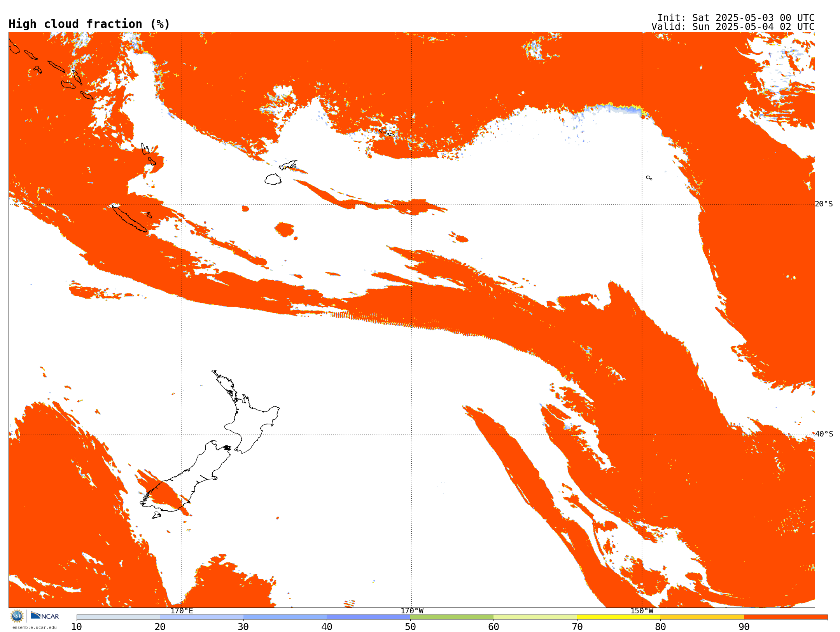Viewport: 840px width, 632px height.
Task: Click the colorbar tick label 70
Action: coord(577,627)
